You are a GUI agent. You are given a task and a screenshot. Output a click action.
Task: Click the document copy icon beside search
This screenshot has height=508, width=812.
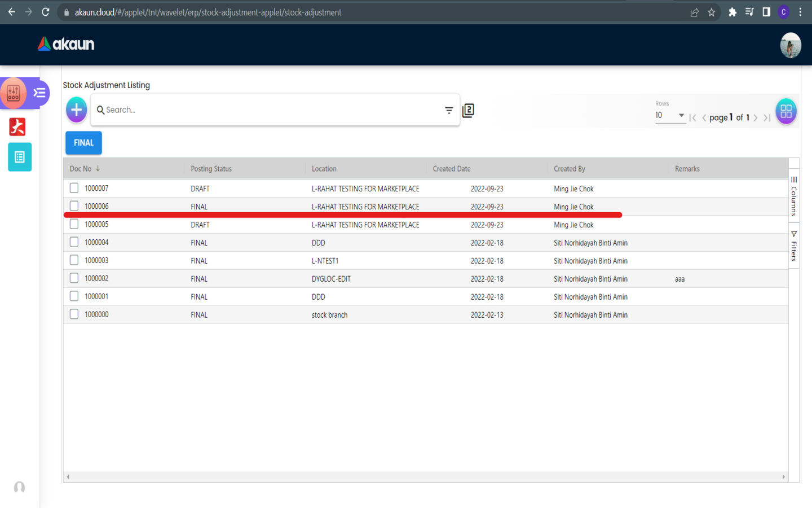[468, 110]
